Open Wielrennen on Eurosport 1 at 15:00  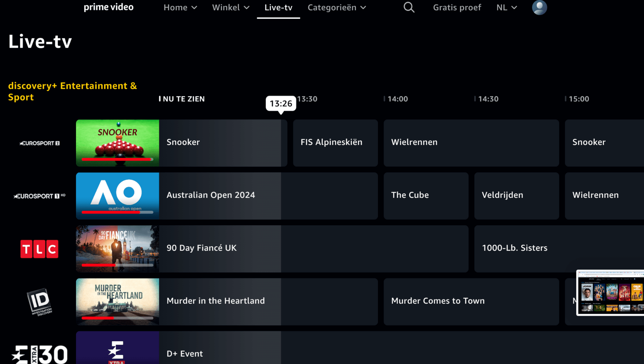click(x=604, y=196)
